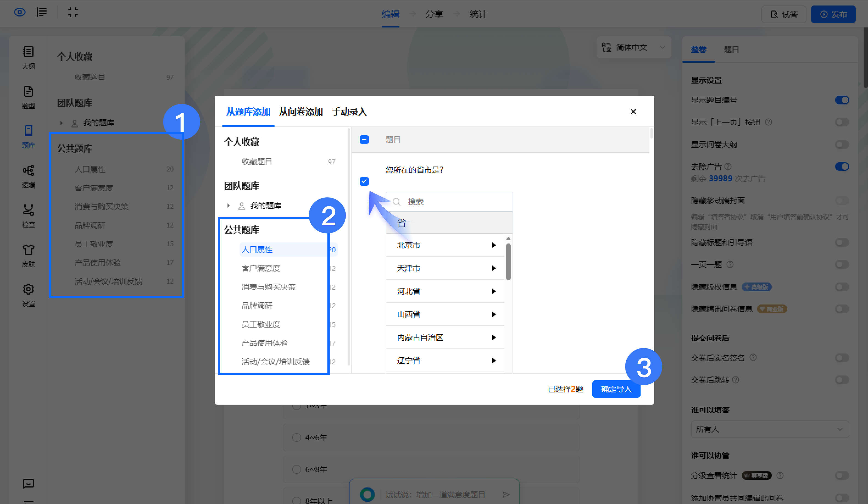Toggle 显示「上一页」按钮 switch
The width and height of the screenshot is (868, 504).
point(842,122)
